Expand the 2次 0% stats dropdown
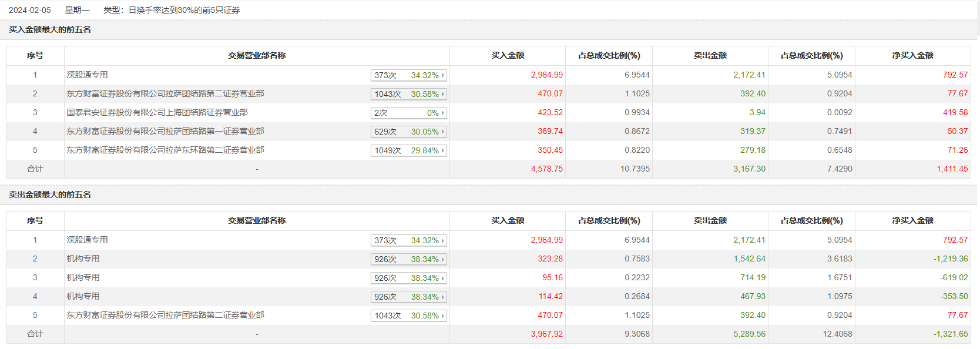Viewport: 980px width, 349px height. 409,113
